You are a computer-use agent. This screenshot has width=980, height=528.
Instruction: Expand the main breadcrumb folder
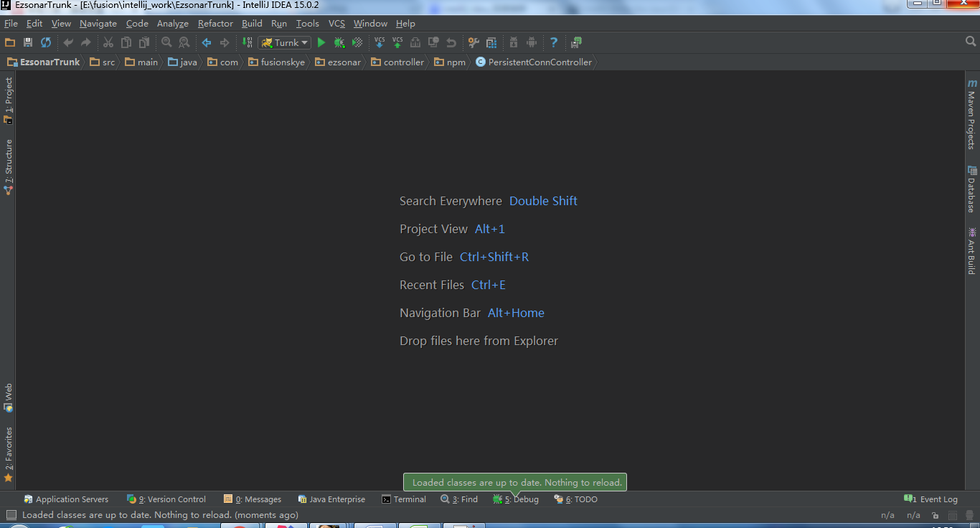click(x=141, y=62)
